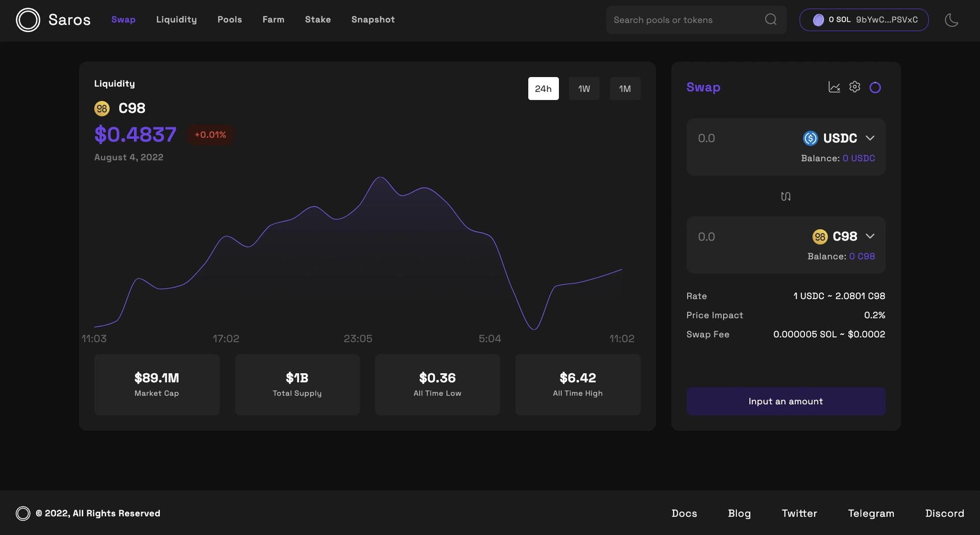Click the refresh circle icon in Swap panel
This screenshot has width=980, height=535.
click(x=875, y=87)
